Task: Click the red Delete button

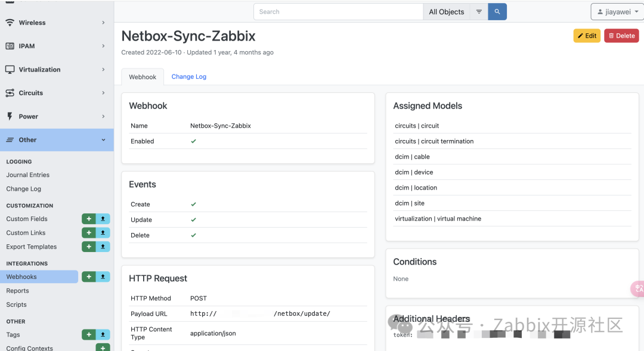Action: point(621,36)
